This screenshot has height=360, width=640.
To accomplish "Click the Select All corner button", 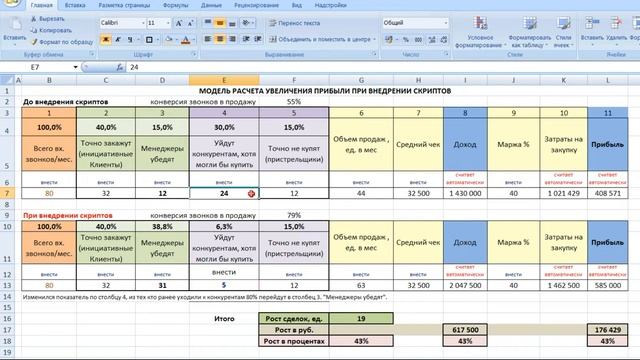I will pyautogui.click(x=7, y=80).
